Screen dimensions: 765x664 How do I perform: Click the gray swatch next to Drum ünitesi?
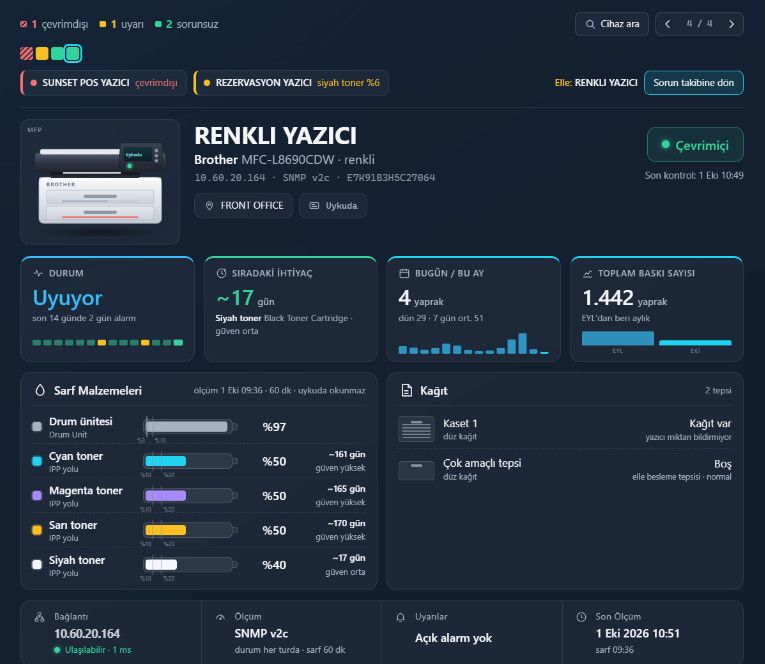click(x=37, y=427)
